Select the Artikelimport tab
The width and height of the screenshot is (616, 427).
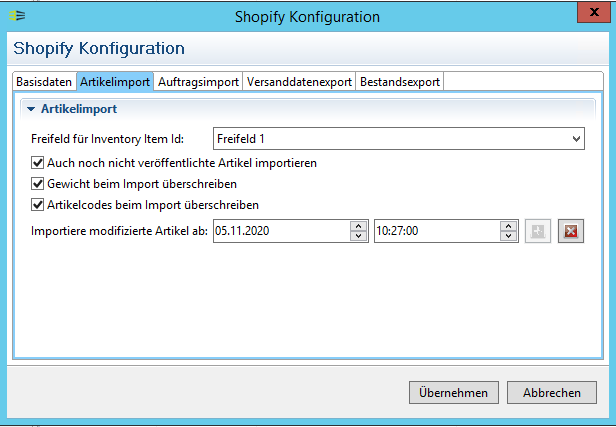click(115, 82)
